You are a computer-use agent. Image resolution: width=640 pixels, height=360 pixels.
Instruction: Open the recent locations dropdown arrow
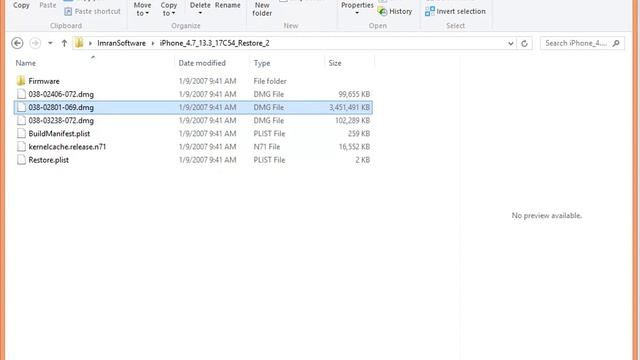(x=50, y=43)
